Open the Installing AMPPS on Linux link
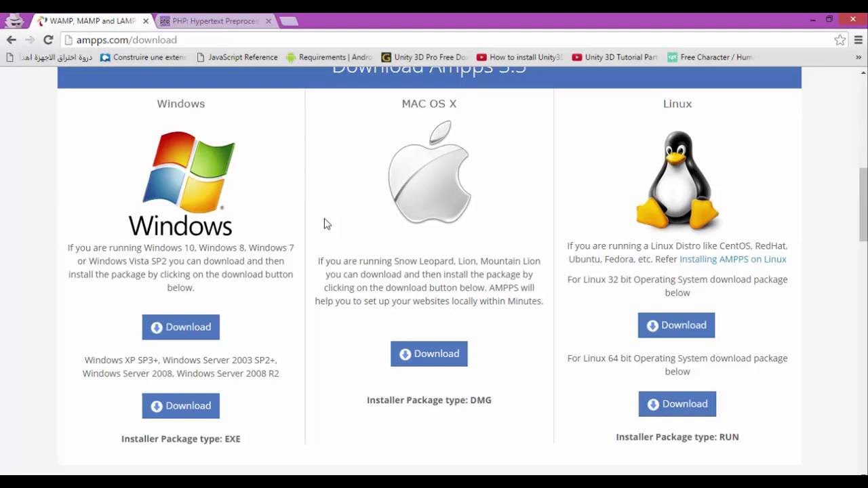 733,259
